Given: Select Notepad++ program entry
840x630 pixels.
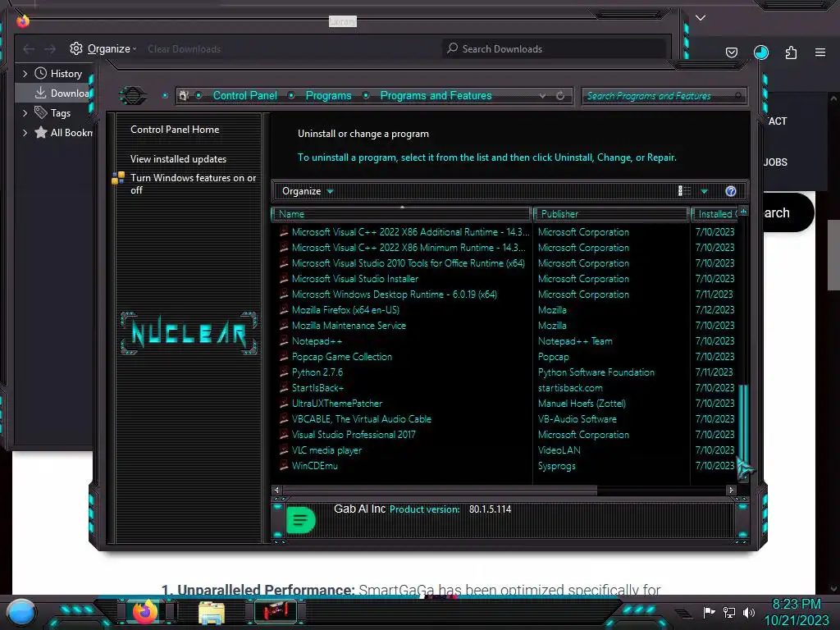Looking at the screenshot, I should coord(317,341).
